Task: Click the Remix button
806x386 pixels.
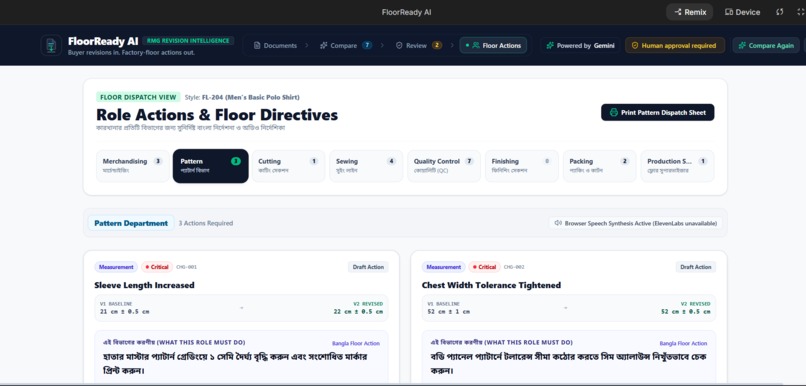Action: [690, 12]
